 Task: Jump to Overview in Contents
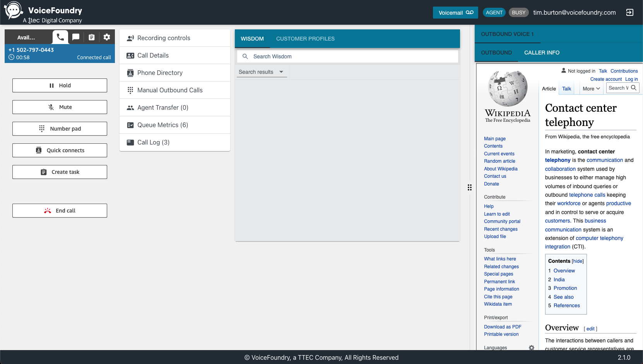(564, 271)
